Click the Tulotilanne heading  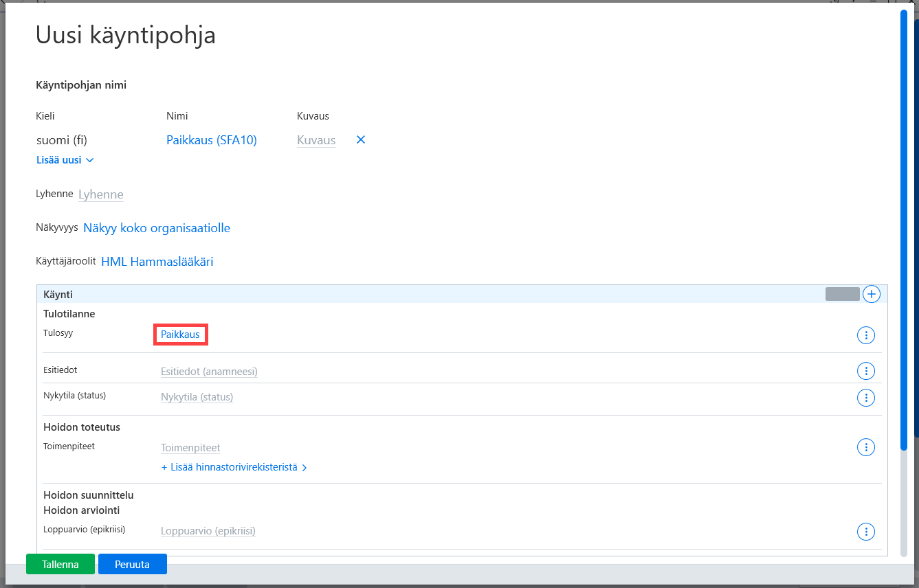69,314
